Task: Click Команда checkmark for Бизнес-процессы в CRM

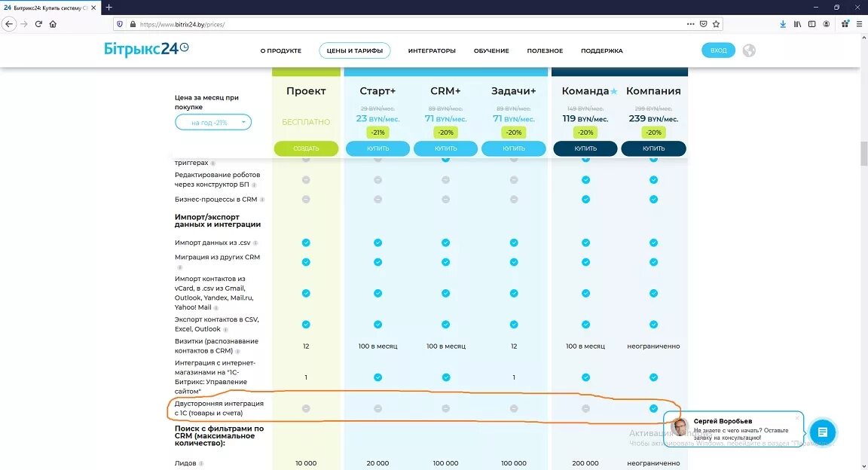Action: (x=585, y=200)
